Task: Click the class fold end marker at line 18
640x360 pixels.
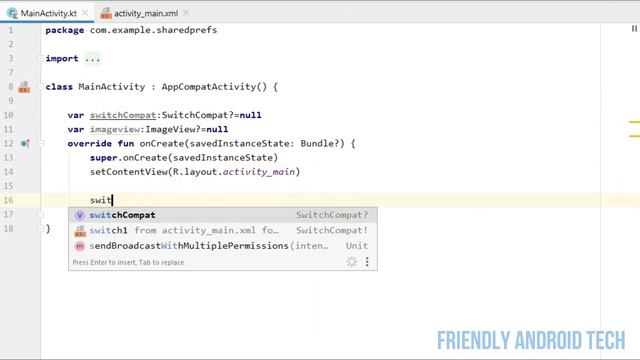Action: [40, 229]
